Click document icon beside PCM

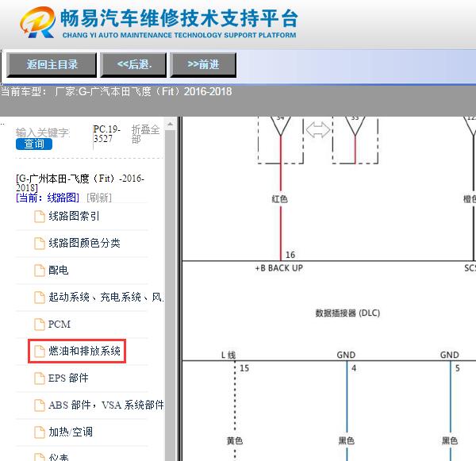click(x=40, y=325)
